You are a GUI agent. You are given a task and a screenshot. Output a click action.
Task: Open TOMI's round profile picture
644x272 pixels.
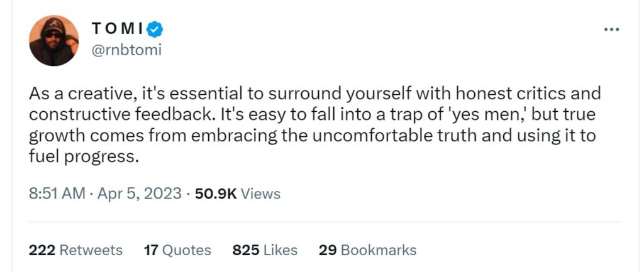(54, 41)
